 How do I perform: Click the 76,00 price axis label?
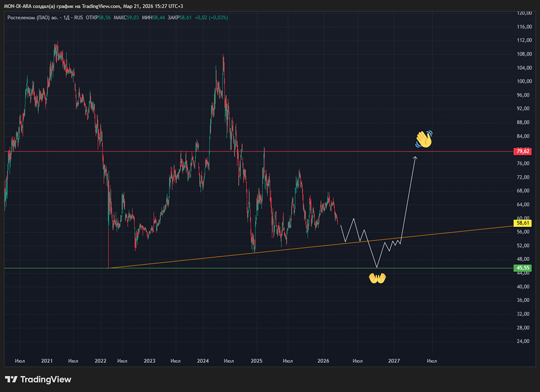coord(524,163)
